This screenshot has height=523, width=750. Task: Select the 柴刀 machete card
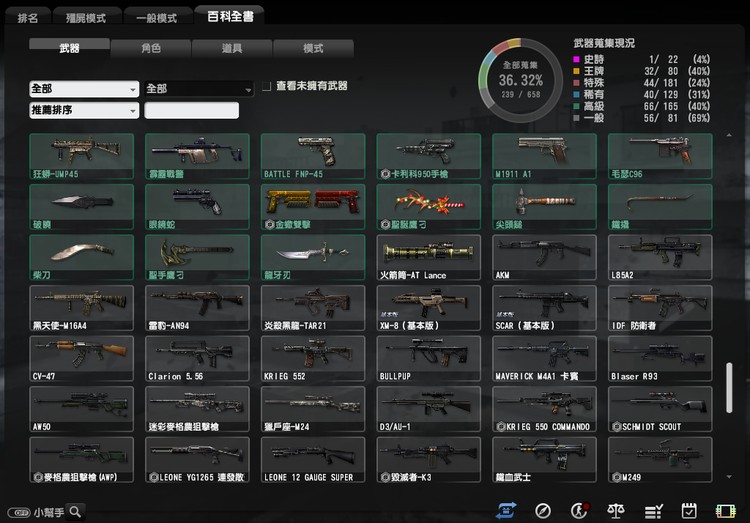point(81,257)
